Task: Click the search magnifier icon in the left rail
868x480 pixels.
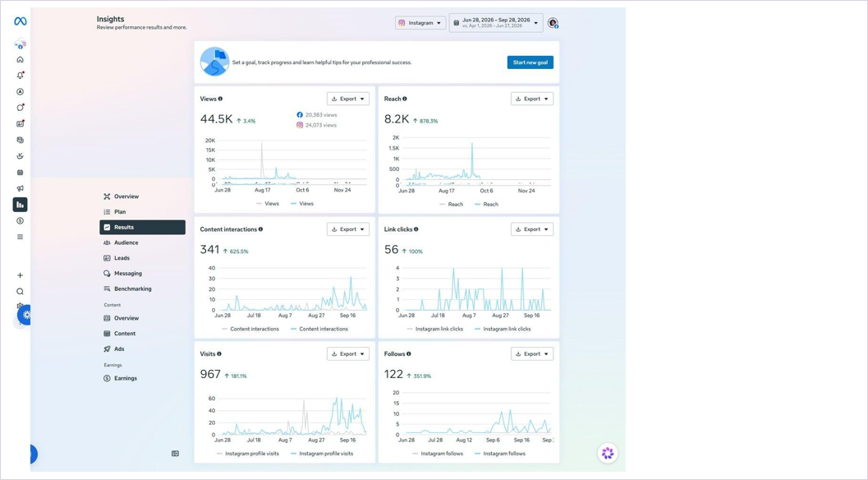Action: point(20,292)
